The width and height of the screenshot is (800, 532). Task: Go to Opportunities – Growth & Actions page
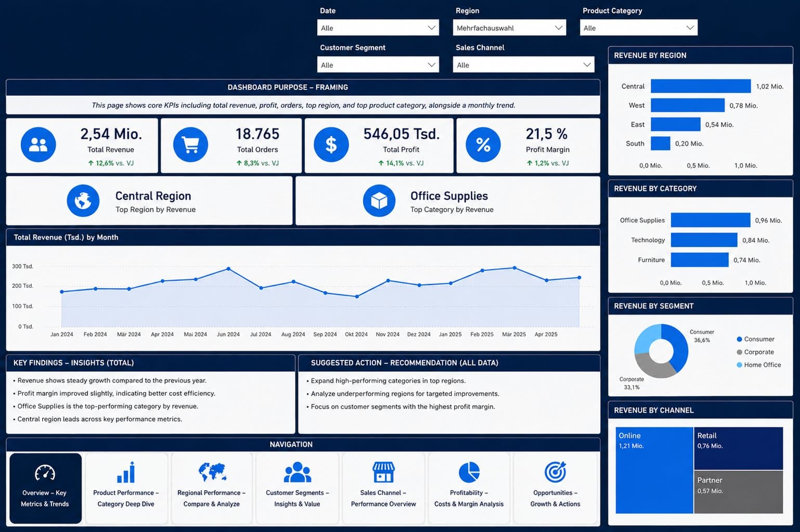(555, 488)
